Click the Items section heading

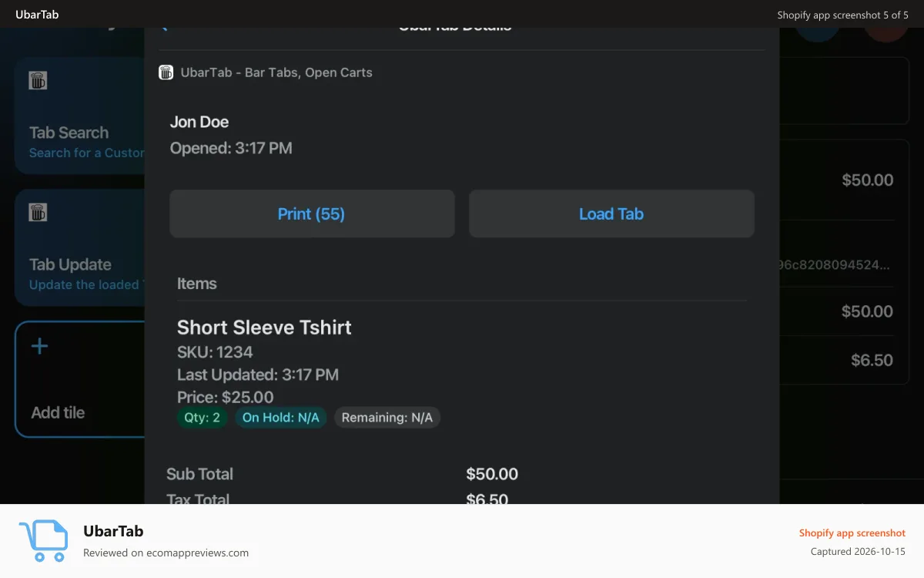coord(197,284)
